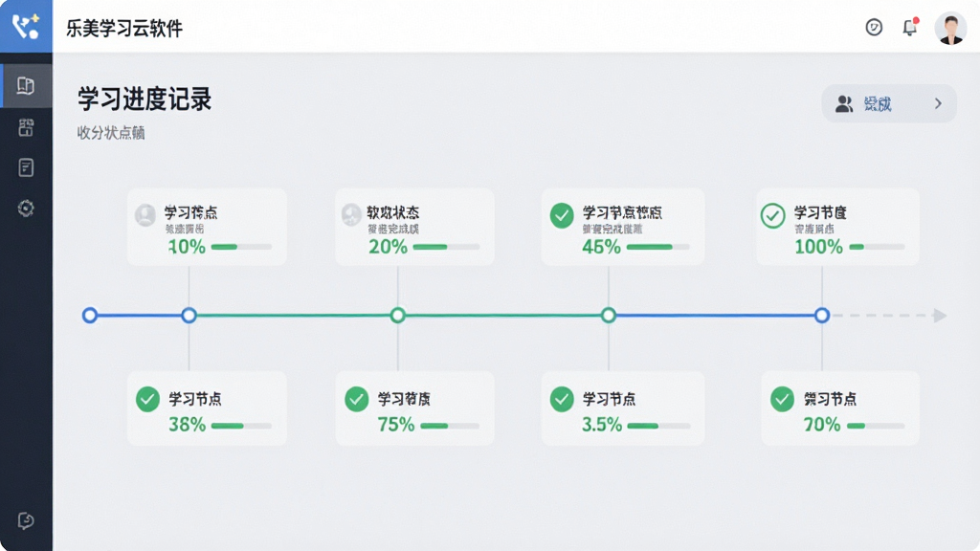Click the 3.5% value text
The width and height of the screenshot is (980, 551).
point(602,425)
